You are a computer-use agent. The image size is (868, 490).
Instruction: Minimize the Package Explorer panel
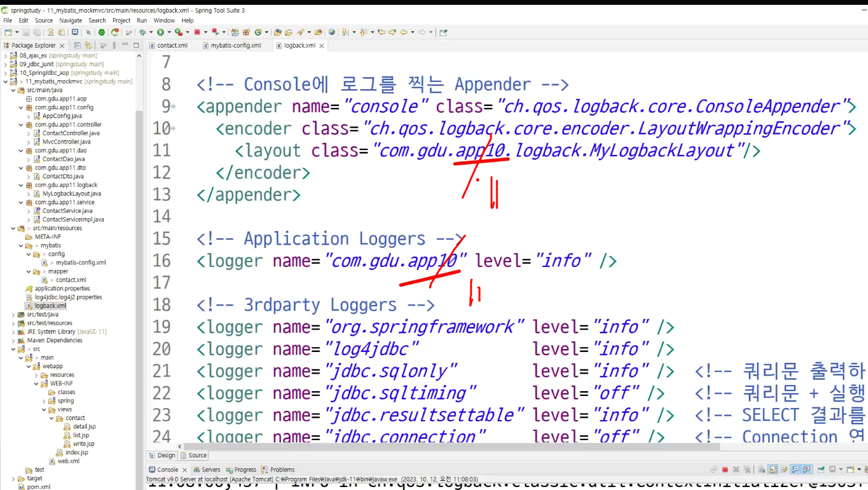[125, 45]
